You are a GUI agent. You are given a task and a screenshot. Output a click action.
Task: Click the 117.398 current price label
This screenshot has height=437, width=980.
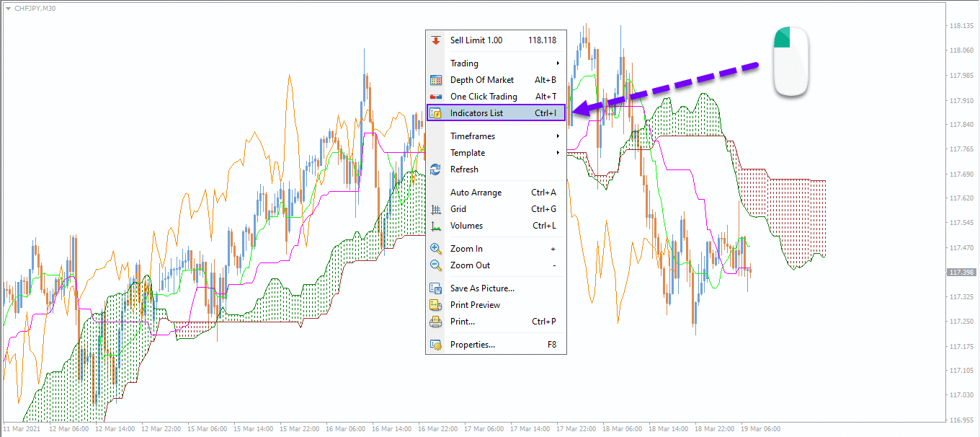(x=962, y=273)
